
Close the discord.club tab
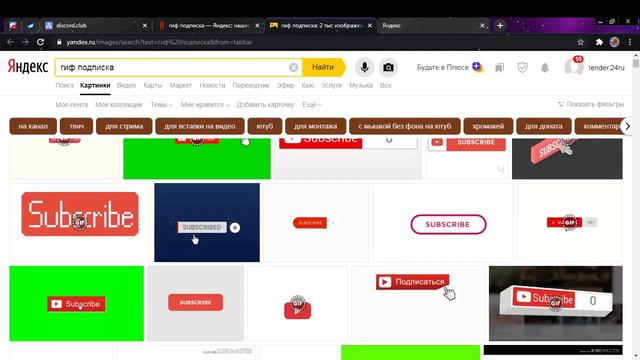[x=144, y=25]
